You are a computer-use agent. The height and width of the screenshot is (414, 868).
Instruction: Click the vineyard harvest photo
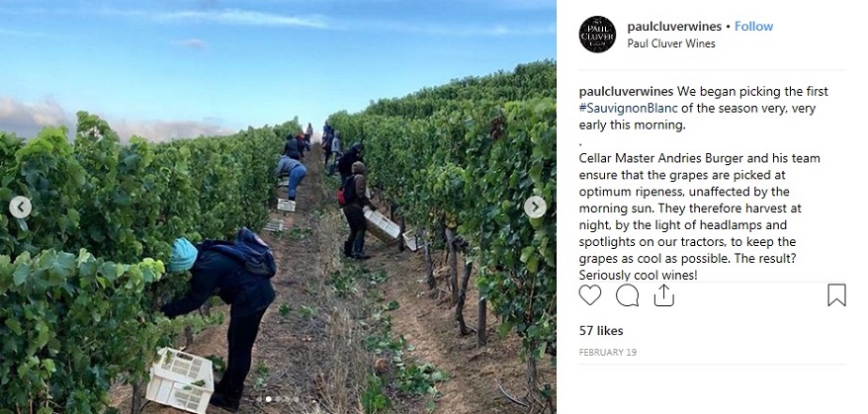[278, 207]
